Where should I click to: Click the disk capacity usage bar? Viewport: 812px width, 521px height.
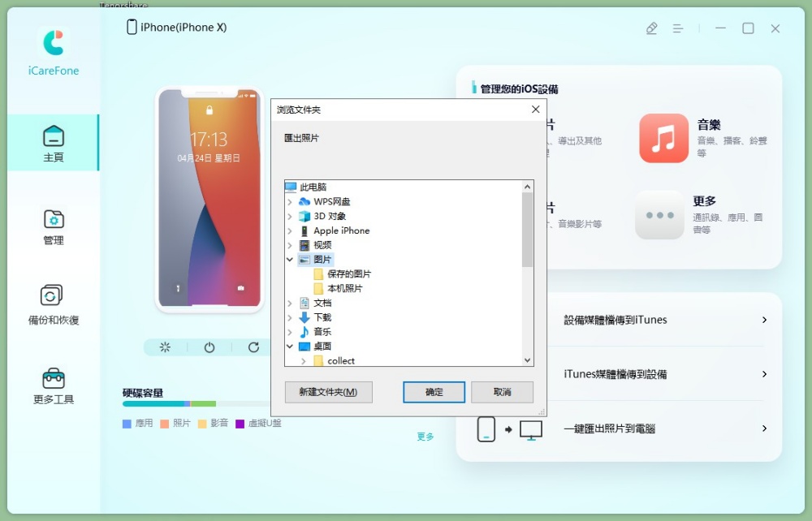197,403
